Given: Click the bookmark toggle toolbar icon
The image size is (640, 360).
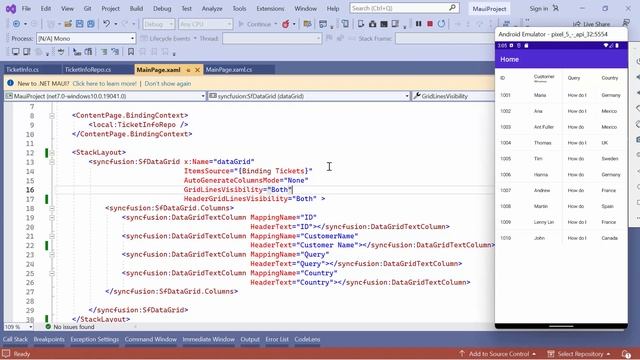Looking at the screenshot, I should coord(131,52).
